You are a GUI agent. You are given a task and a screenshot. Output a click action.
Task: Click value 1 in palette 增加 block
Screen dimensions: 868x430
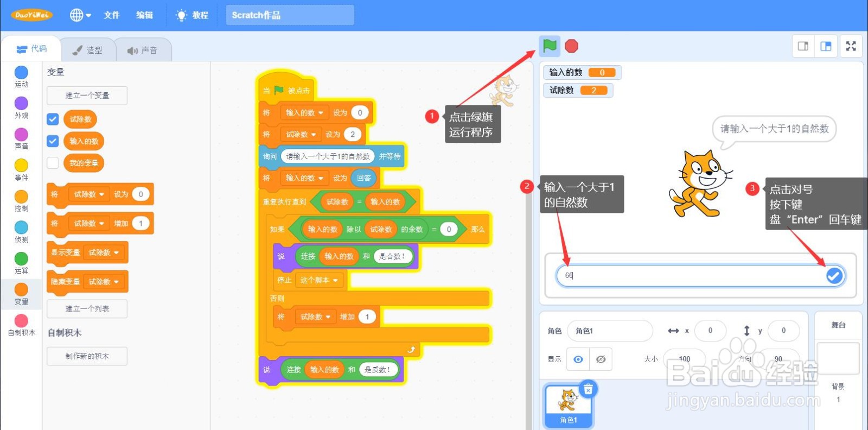[x=141, y=223]
